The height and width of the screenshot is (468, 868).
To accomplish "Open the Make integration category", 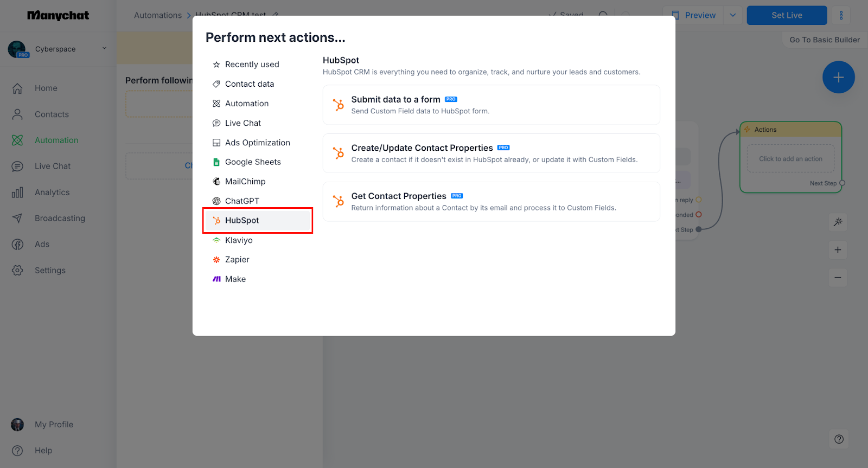I will point(235,279).
